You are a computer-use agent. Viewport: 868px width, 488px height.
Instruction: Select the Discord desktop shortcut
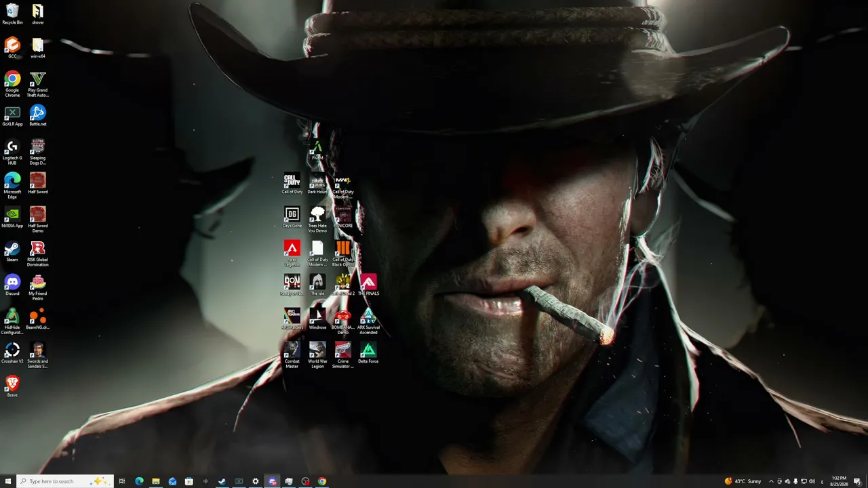pyautogui.click(x=12, y=285)
